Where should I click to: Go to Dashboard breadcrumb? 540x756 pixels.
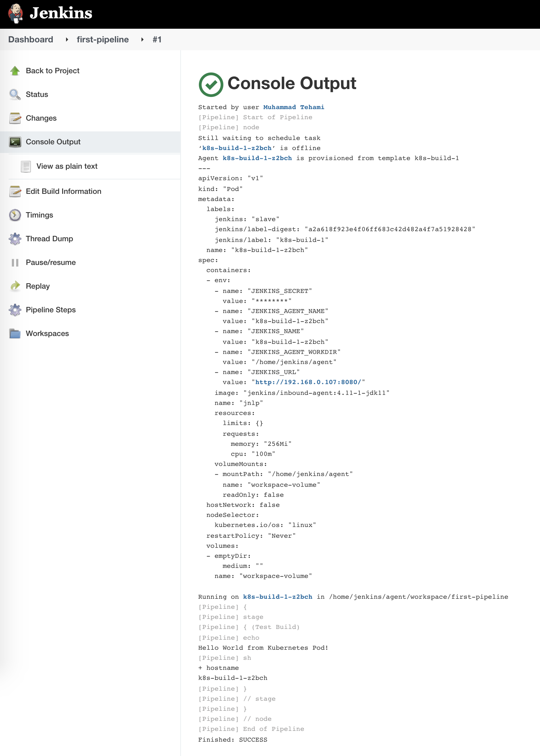(31, 39)
